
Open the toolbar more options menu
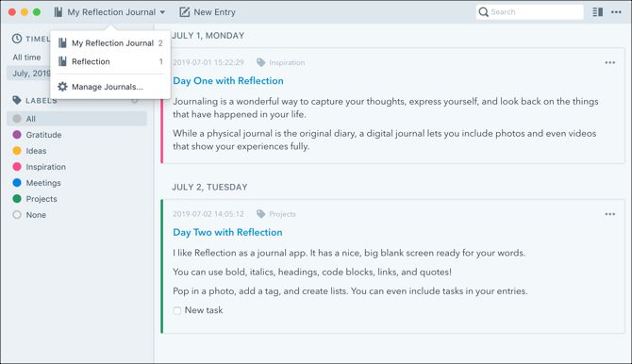616,12
